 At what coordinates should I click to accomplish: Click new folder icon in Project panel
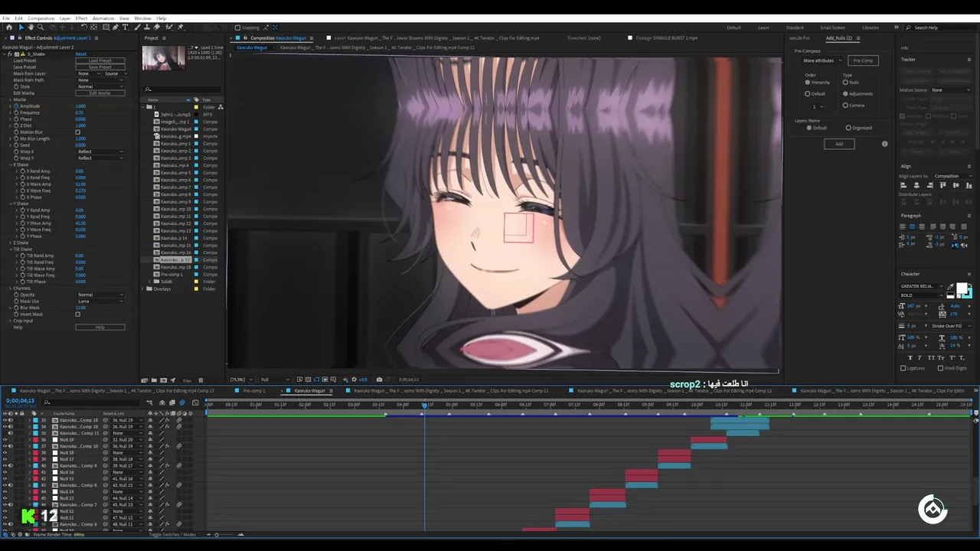[154, 380]
